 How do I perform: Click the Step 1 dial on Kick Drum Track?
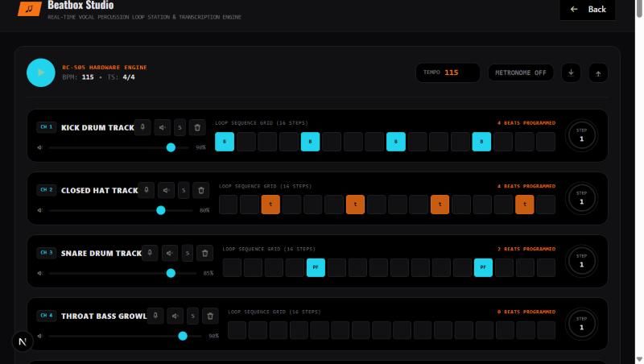(581, 135)
